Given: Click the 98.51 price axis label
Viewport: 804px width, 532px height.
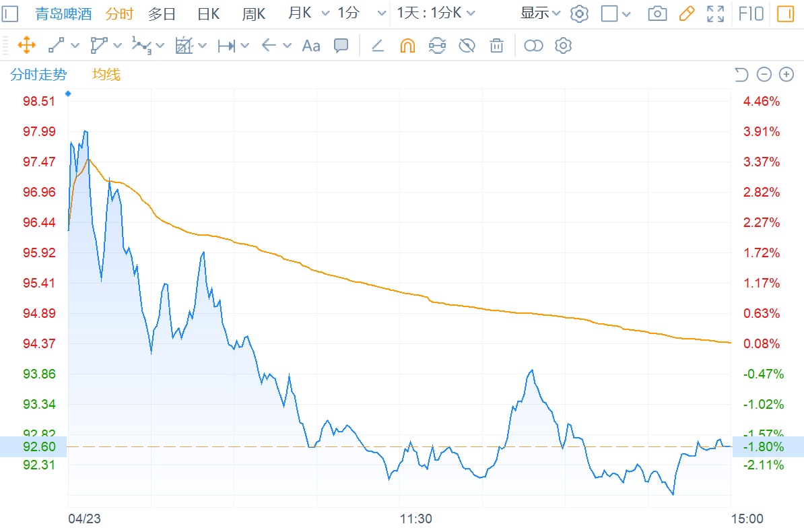Looking at the screenshot, I should [39, 101].
